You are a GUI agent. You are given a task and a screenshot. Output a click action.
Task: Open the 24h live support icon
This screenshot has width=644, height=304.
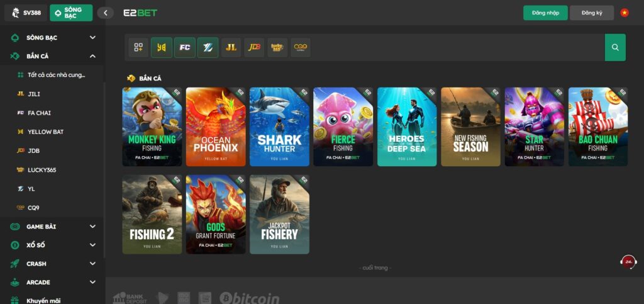(628, 262)
